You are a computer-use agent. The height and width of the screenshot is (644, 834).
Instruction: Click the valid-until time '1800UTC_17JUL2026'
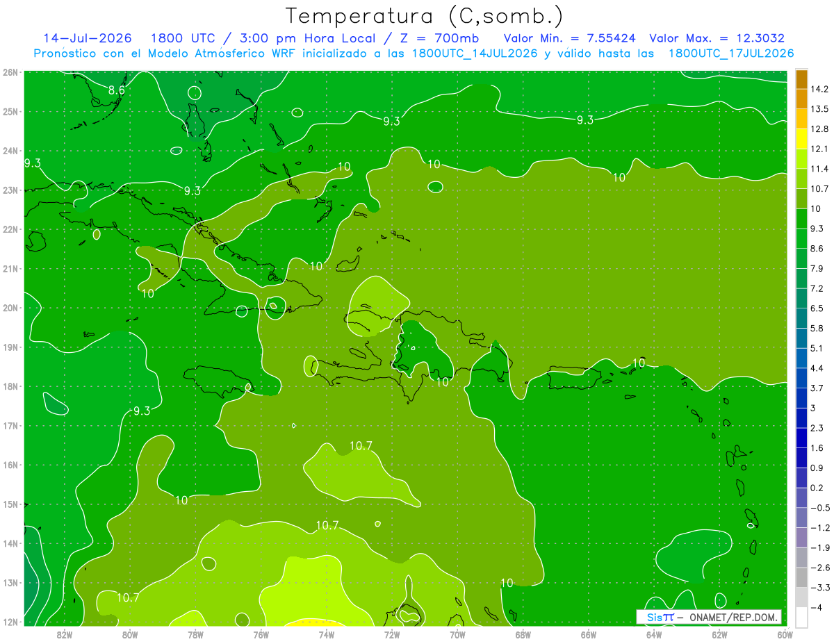[x=731, y=53]
